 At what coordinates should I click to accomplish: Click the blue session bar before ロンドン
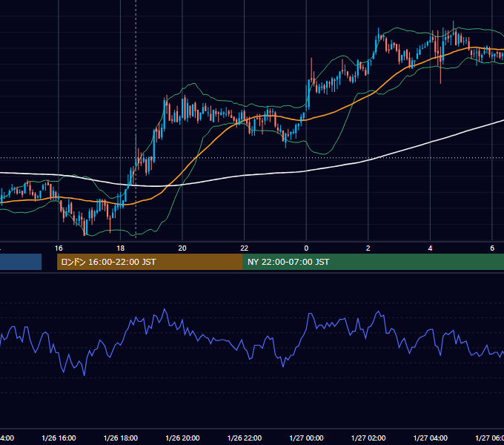[21, 262]
